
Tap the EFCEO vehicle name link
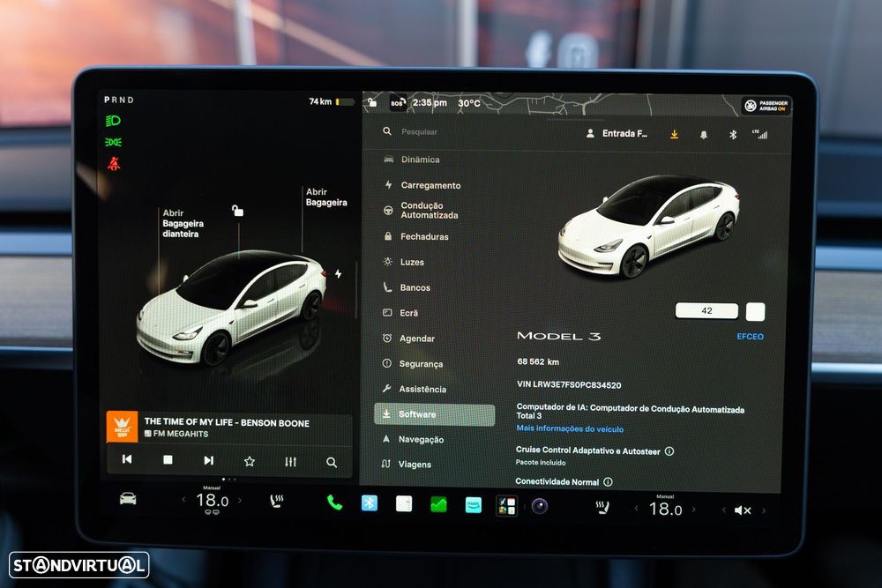(x=750, y=336)
